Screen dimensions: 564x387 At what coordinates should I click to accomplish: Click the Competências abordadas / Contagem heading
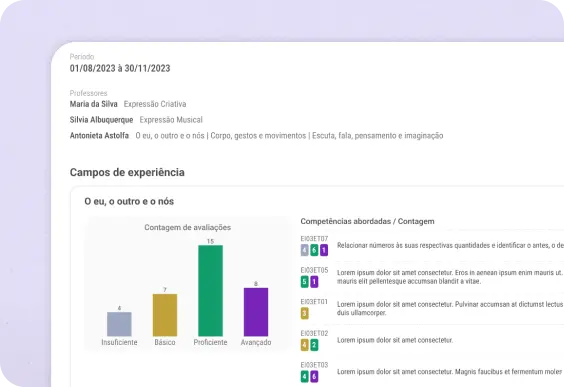click(x=368, y=221)
